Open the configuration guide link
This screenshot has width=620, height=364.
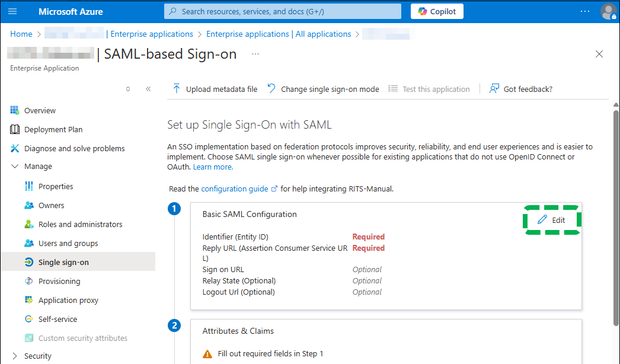[235, 189]
